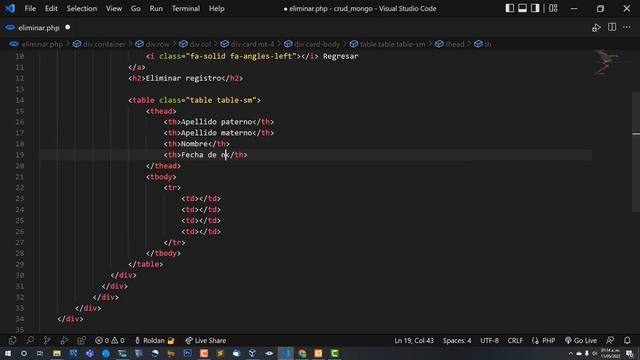The image size is (640, 360).
Task: Open the Go menu
Action: click(136, 9)
